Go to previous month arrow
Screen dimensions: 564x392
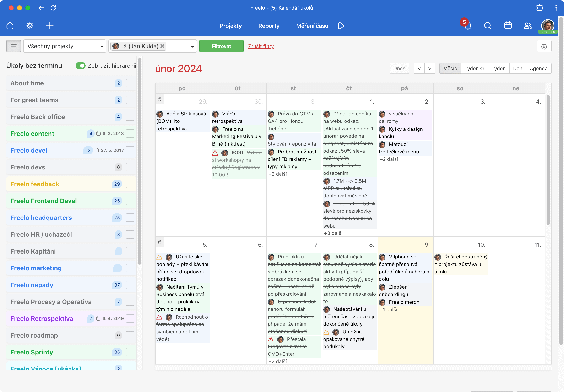(x=419, y=69)
